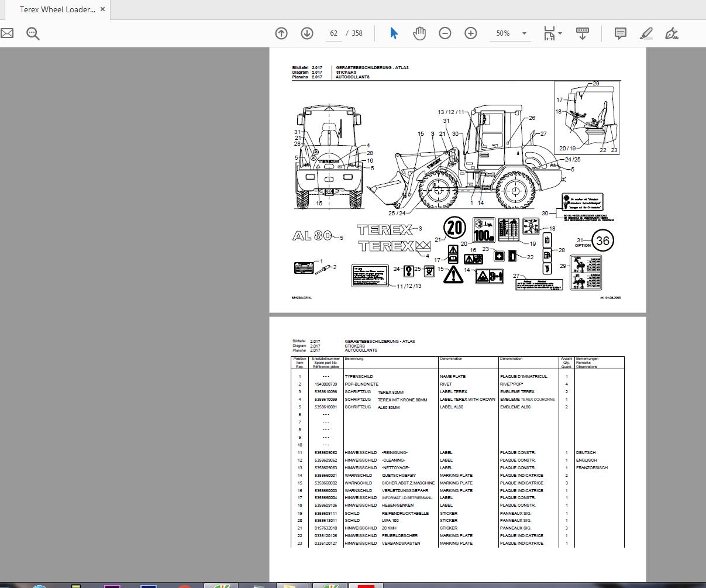706x588 pixels.
Task: Click the FRANZOESISCH remark
Action: (x=592, y=468)
